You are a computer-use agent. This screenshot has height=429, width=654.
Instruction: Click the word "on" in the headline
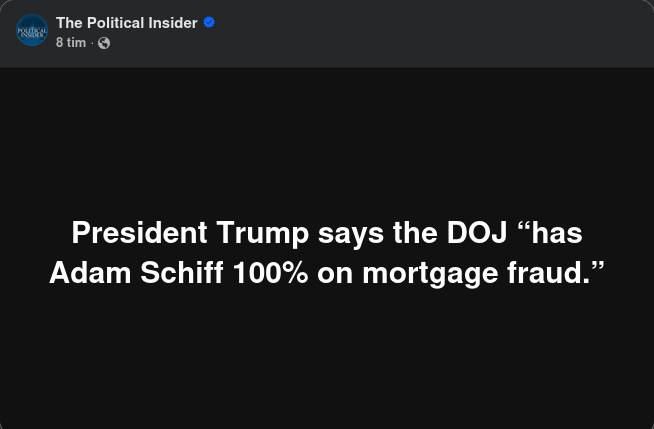click(x=335, y=273)
